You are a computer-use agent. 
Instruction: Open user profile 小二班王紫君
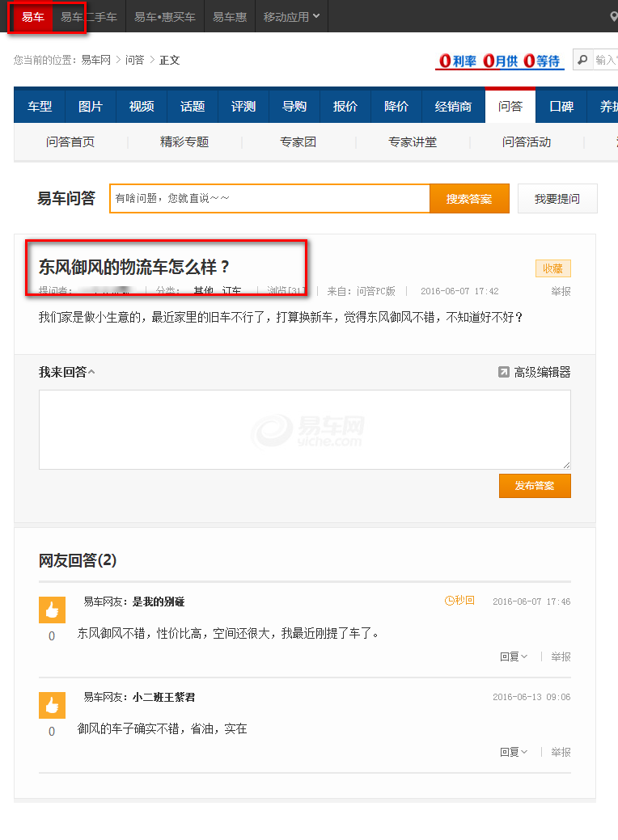tap(164, 697)
